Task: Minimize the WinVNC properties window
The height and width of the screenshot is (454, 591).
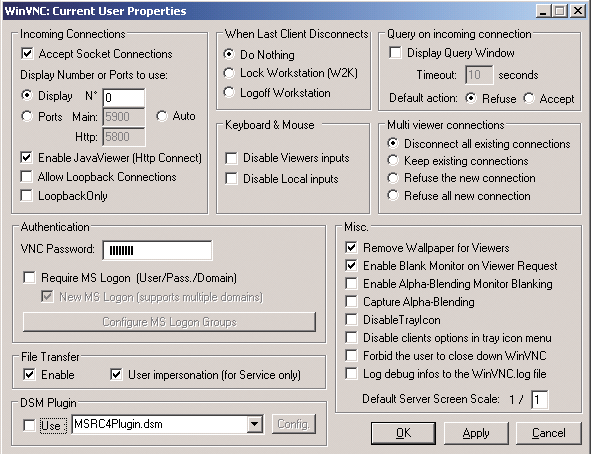Action: pos(543,11)
